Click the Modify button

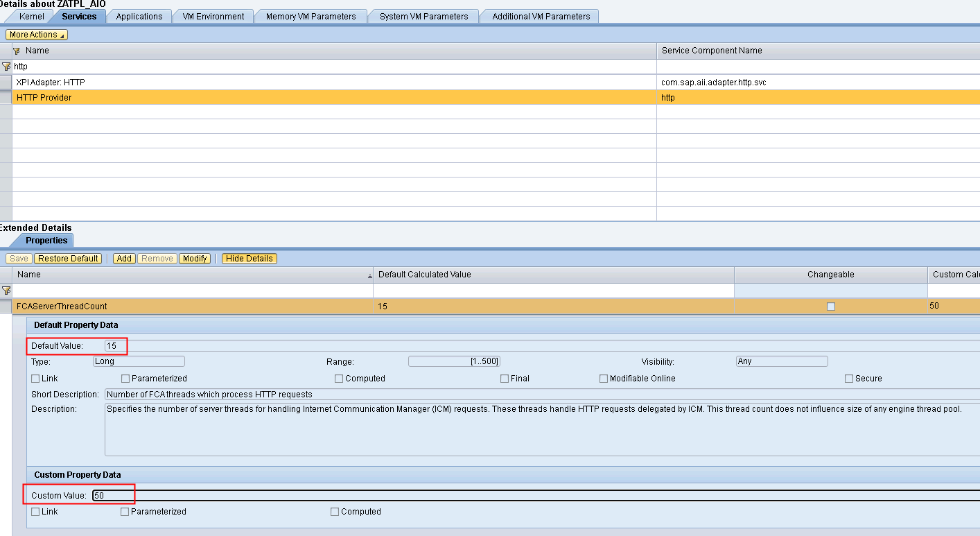pyautogui.click(x=195, y=259)
